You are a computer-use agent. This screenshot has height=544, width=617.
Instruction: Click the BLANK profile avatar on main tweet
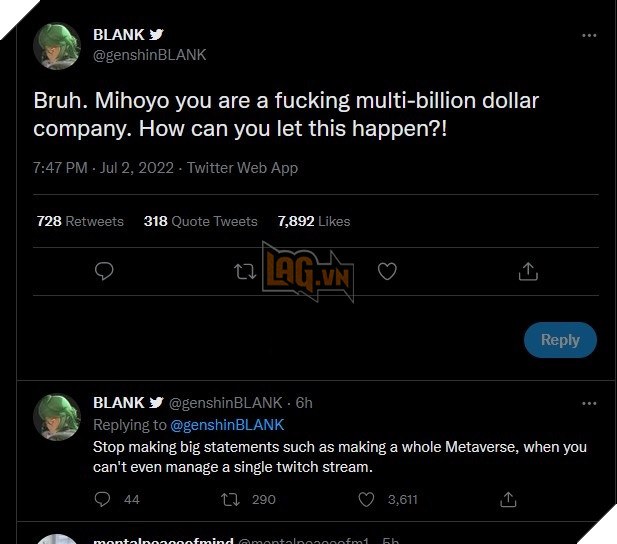[58, 45]
